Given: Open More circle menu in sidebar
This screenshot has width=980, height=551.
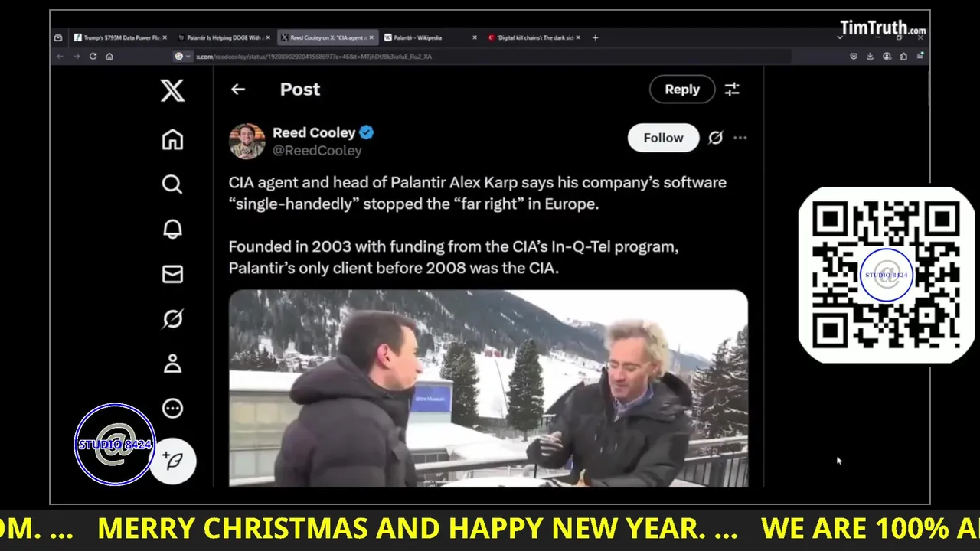Looking at the screenshot, I should point(172,409).
